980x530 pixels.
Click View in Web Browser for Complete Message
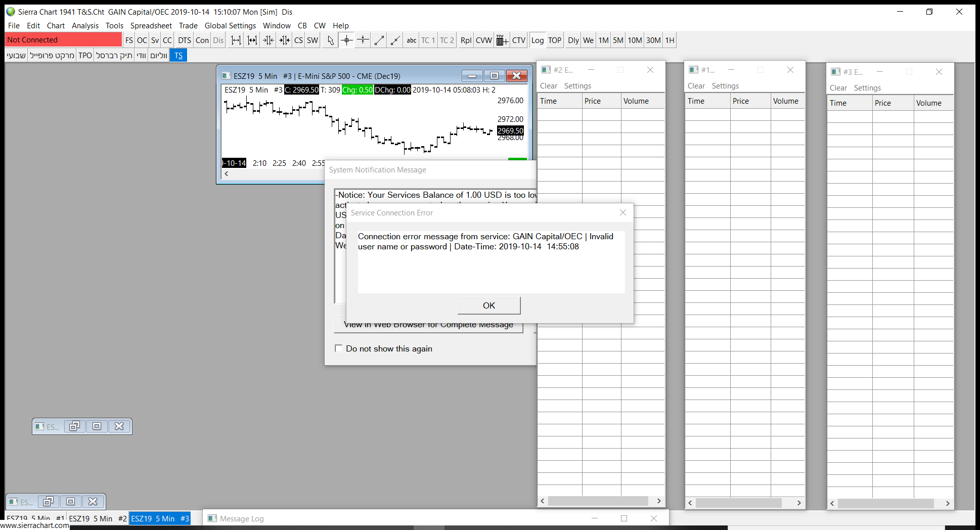[x=428, y=325]
